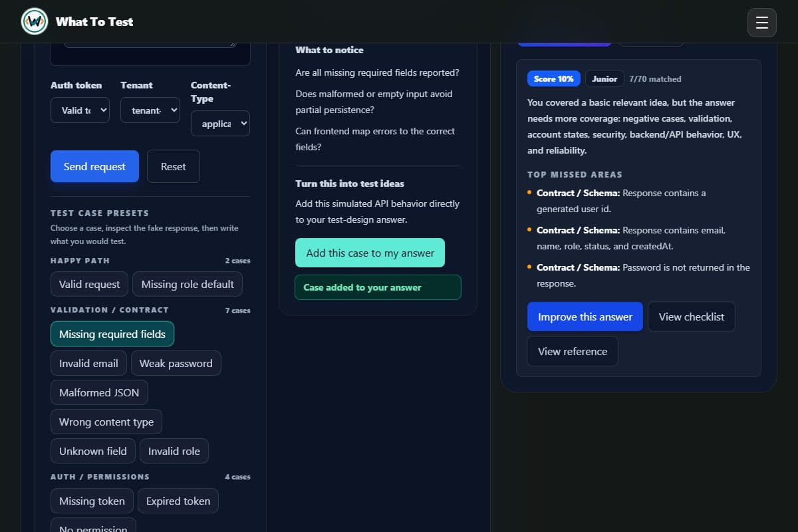Screen dimensions: 798x532
Task: Select the Valid request preset
Action: click(90, 284)
